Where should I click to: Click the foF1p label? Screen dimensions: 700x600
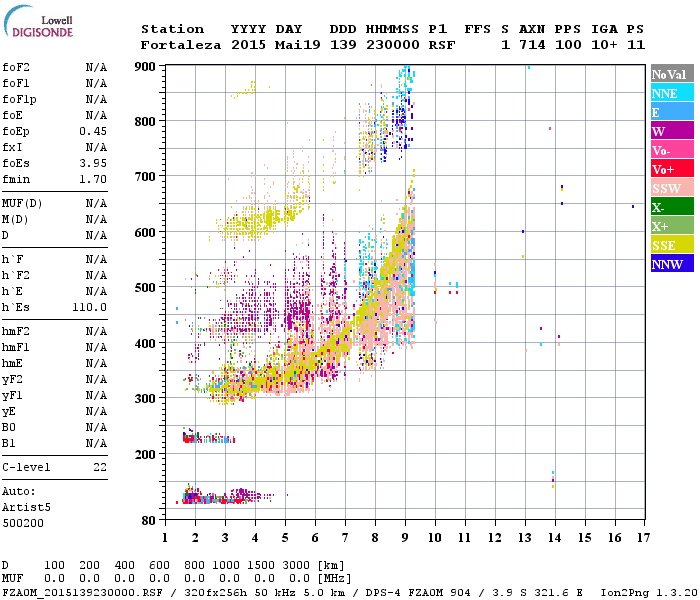19,99
